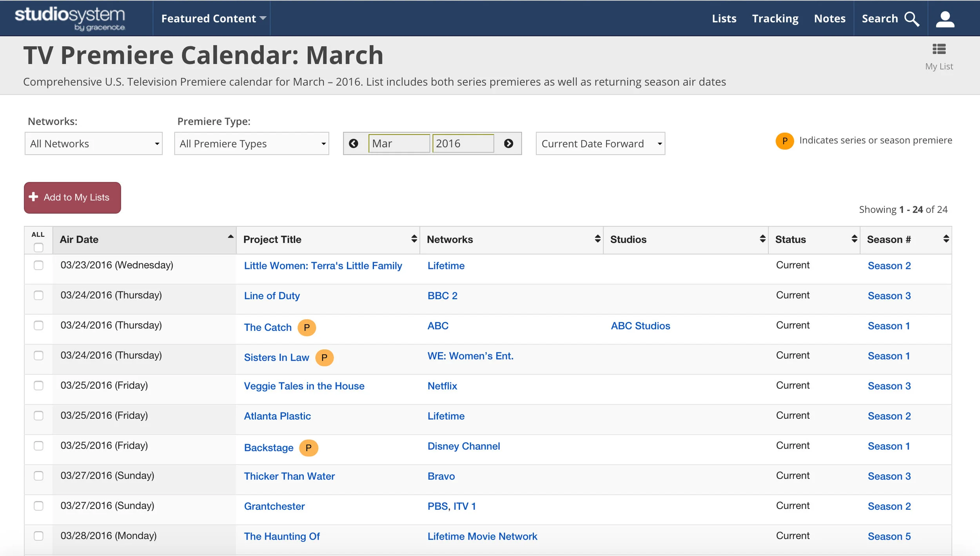The height and width of the screenshot is (556, 980).
Task: Open the Current Date Forward dropdown
Action: (600, 144)
